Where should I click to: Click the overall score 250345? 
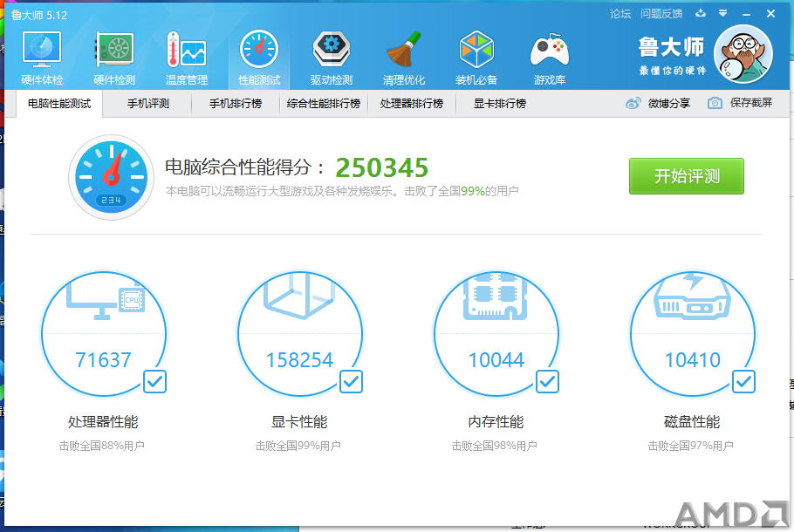[x=382, y=167]
